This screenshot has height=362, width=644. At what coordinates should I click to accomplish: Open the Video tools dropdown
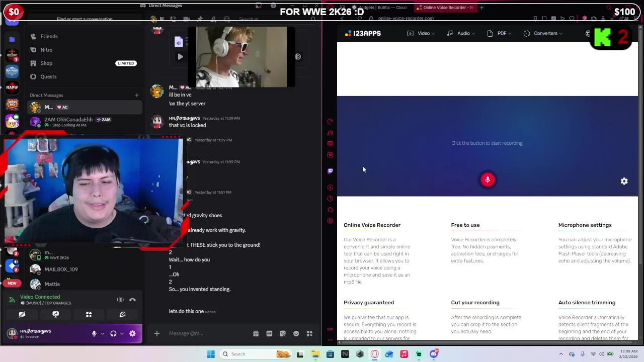click(x=421, y=33)
